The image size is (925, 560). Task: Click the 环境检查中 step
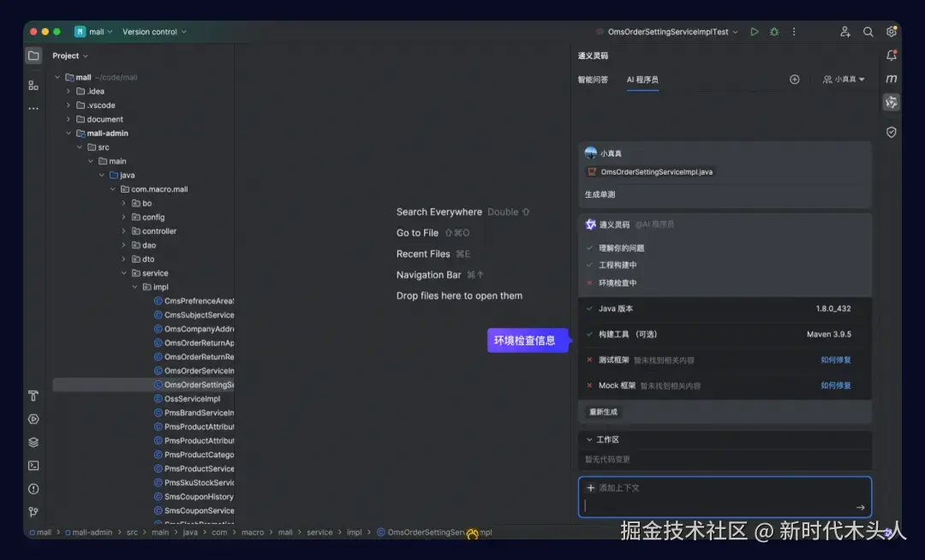pos(618,283)
